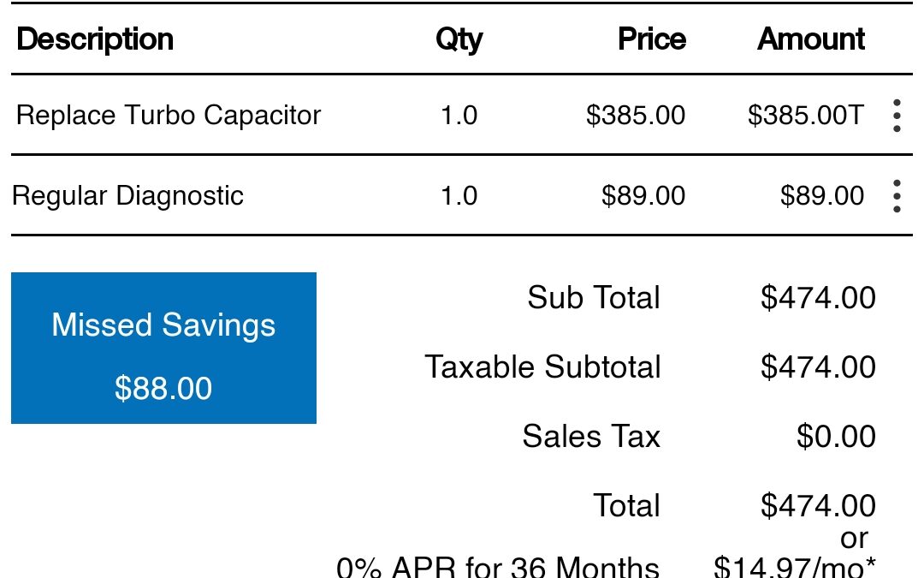Open the 0% APR for 36 Months offer

coord(498,567)
